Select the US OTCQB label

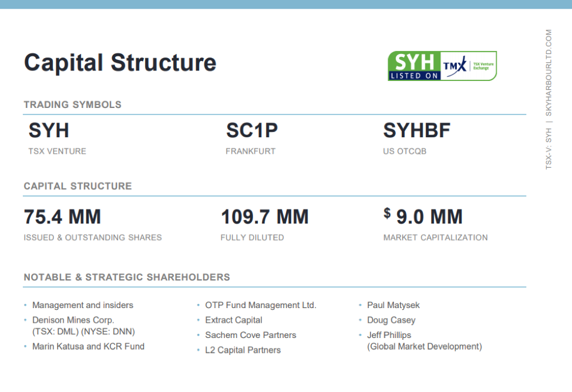[x=405, y=151]
